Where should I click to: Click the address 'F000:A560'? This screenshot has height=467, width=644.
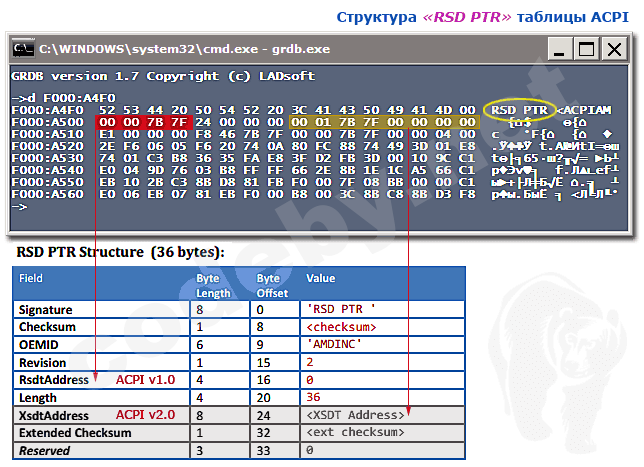pos(47,194)
